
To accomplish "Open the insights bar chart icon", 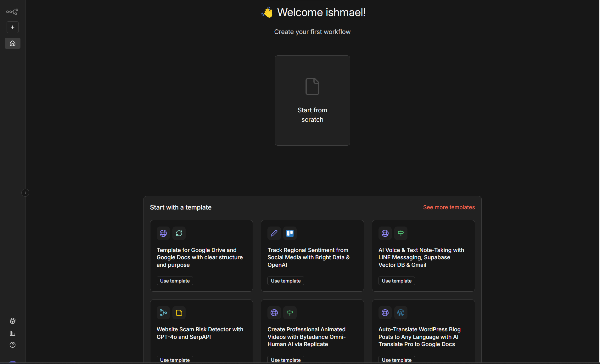I will (13, 333).
